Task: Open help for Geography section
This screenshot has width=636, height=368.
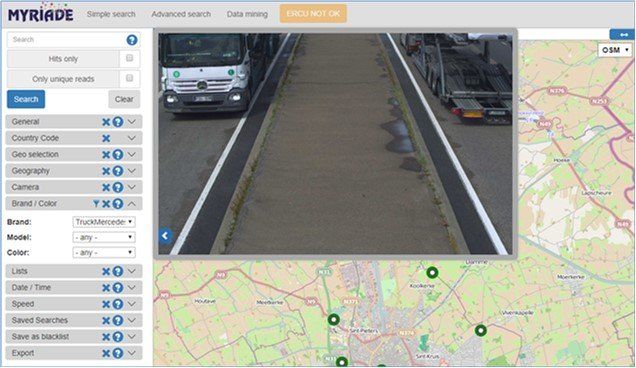Action: tap(118, 171)
